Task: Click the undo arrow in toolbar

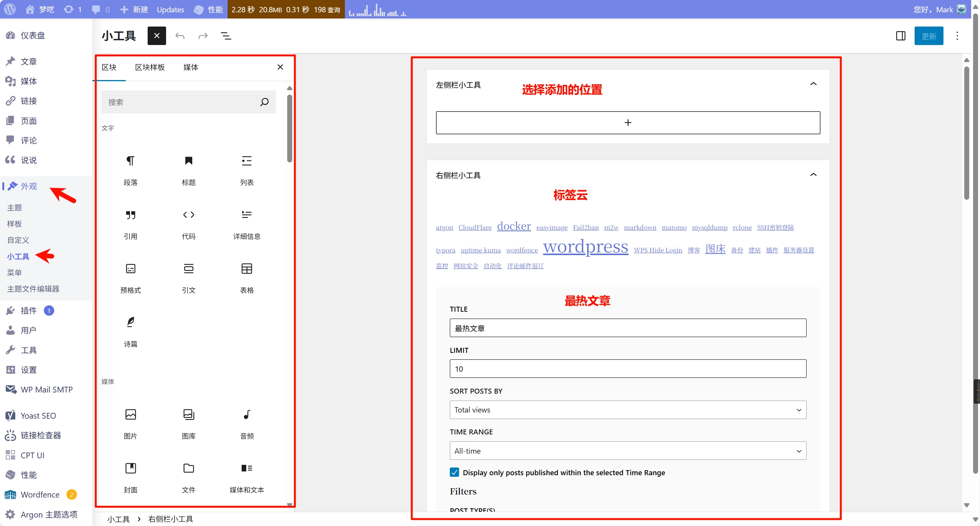Action: coord(180,36)
